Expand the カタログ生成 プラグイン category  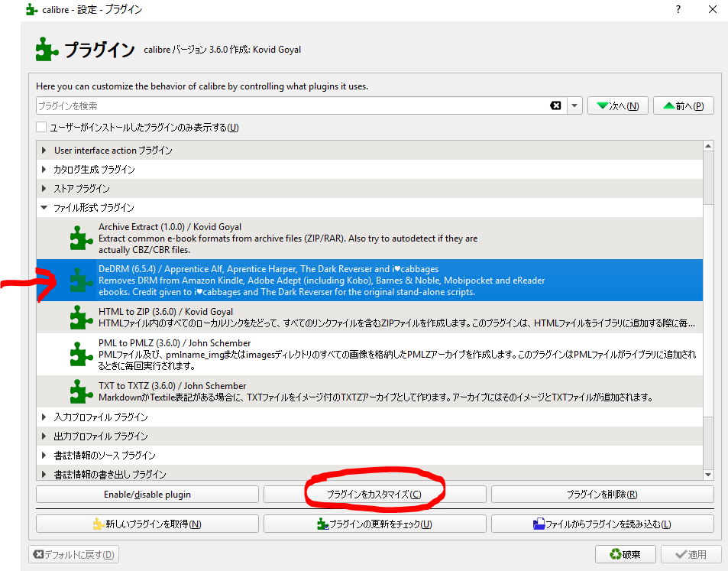(x=44, y=169)
